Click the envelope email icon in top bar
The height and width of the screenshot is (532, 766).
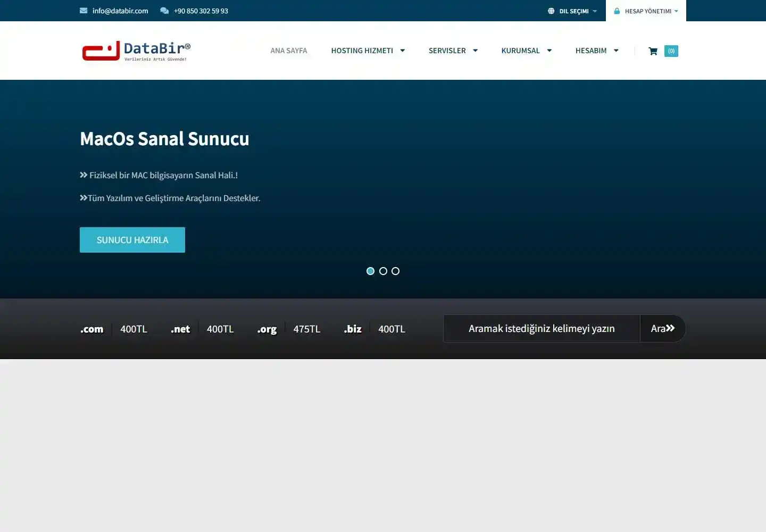pos(84,11)
